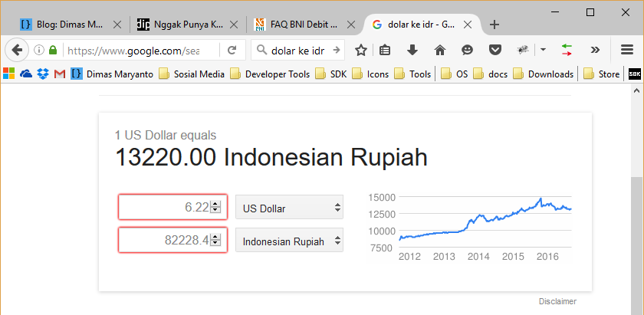This screenshot has height=315, width=644.
Task: Open site information via the info icon
Action: click(x=39, y=50)
